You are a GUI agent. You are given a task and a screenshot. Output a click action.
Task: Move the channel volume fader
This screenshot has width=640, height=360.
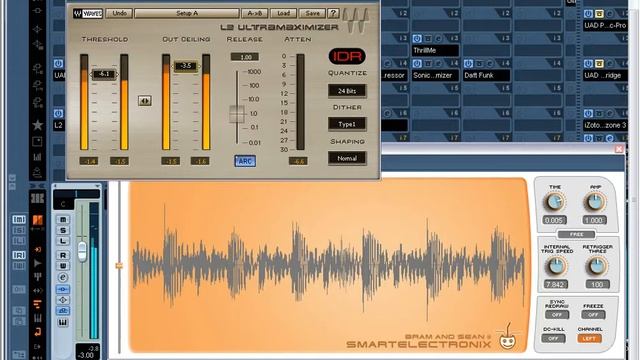[x=82, y=251]
